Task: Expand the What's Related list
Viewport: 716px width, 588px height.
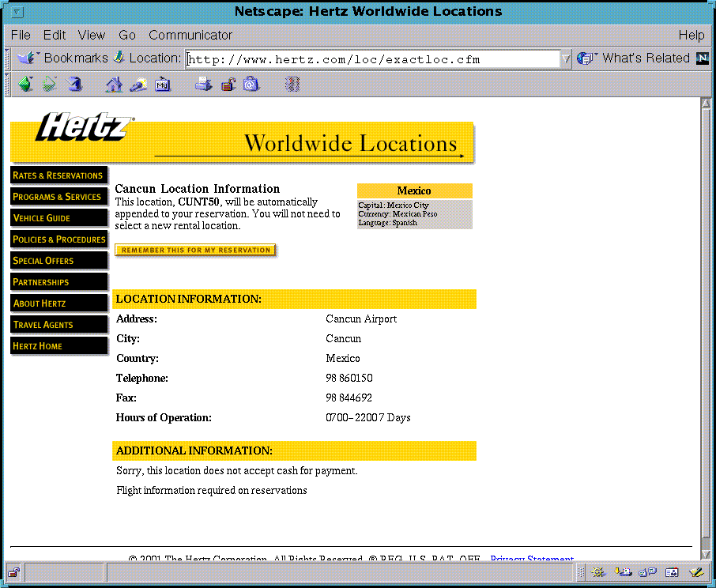Action: click(635, 58)
